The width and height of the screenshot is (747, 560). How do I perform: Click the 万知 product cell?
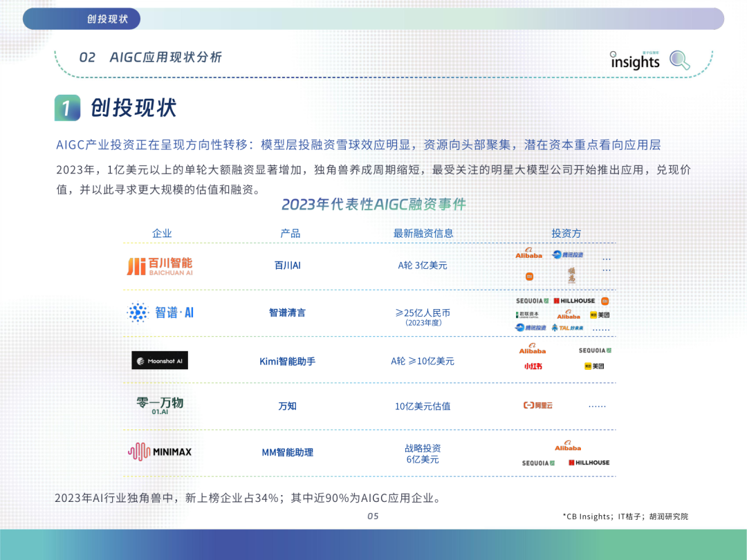[x=287, y=407]
